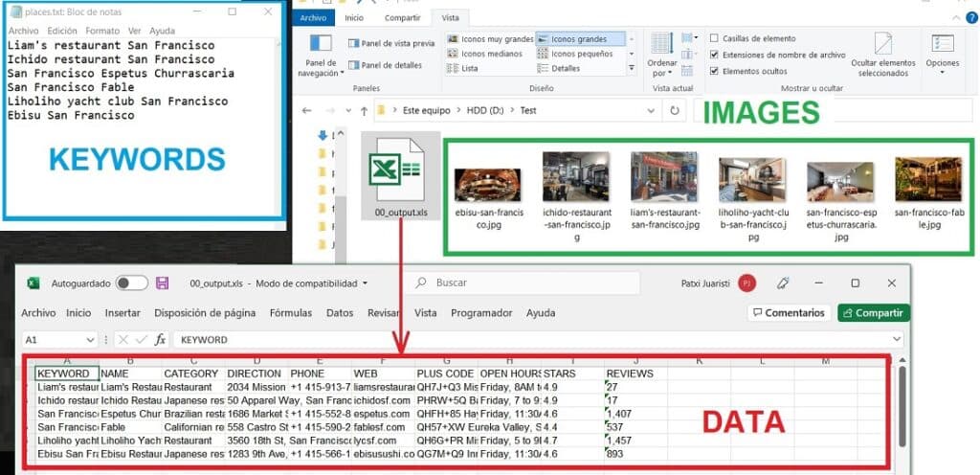Image resolution: width=980 pixels, height=475 pixels.
Task: Go back in Explorer navigation
Action: [306, 111]
